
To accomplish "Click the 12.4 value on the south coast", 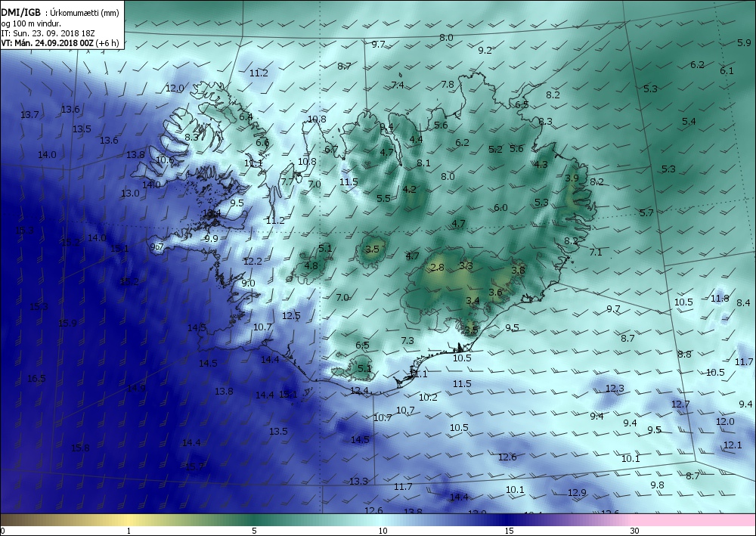I will [x=359, y=390].
